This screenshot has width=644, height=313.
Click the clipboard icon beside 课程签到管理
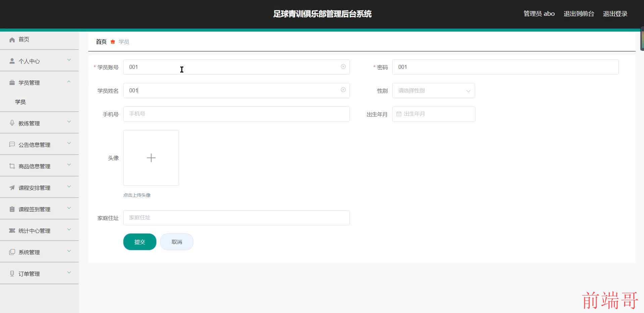pyautogui.click(x=12, y=209)
